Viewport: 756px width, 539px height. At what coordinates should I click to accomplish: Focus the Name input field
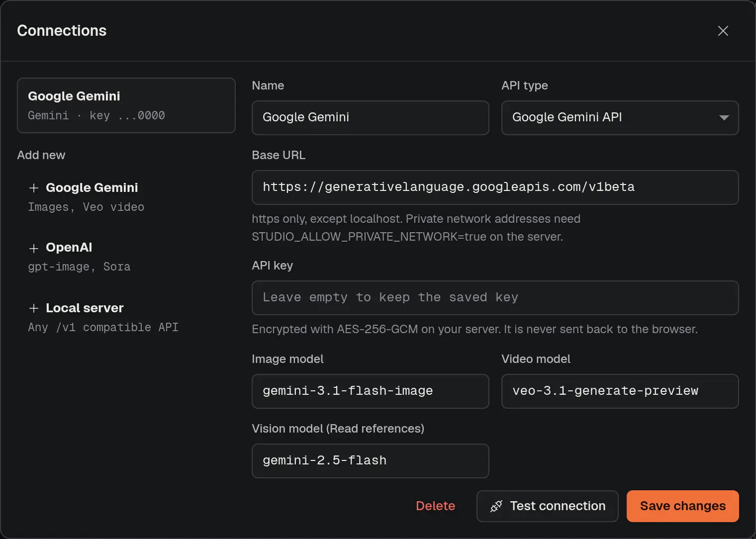371,118
